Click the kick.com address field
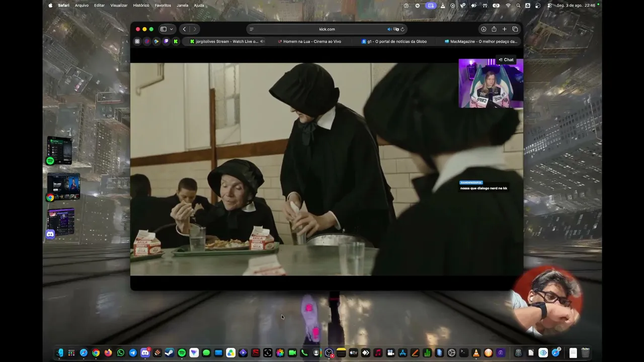Viewport: 644px width, 362px height. tap(327, 29)
